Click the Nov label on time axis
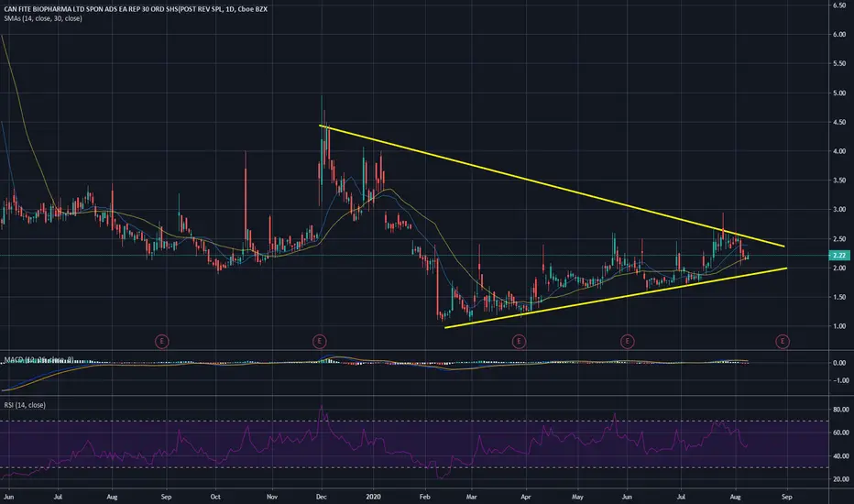The height and width of the screenshot is (504, 854). point(272,497)
